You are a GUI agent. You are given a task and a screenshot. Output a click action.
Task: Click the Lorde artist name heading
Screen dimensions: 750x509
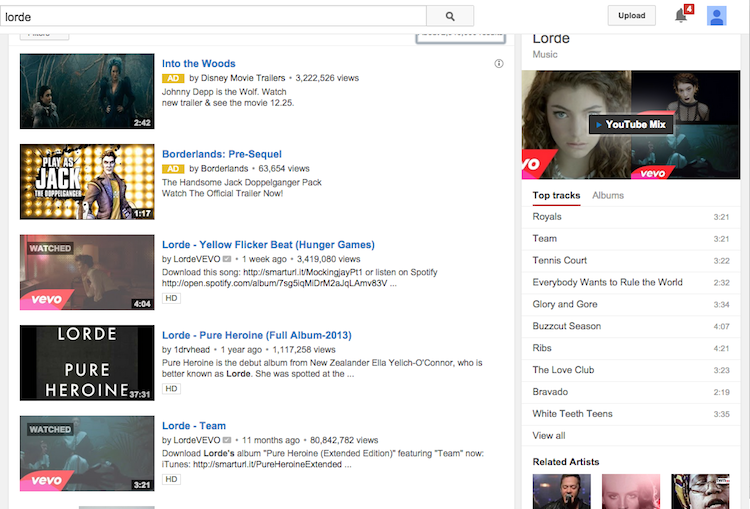click(551, 38)
